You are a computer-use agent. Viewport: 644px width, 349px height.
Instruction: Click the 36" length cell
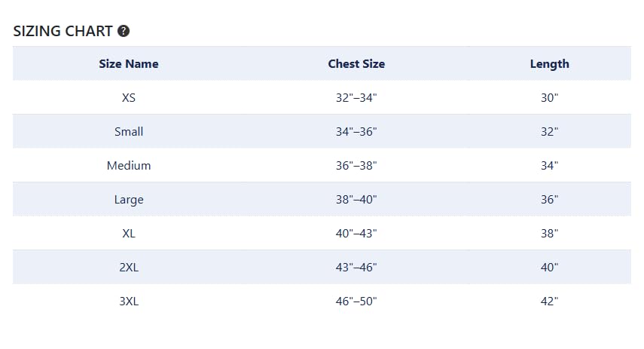tap(550, 200)
